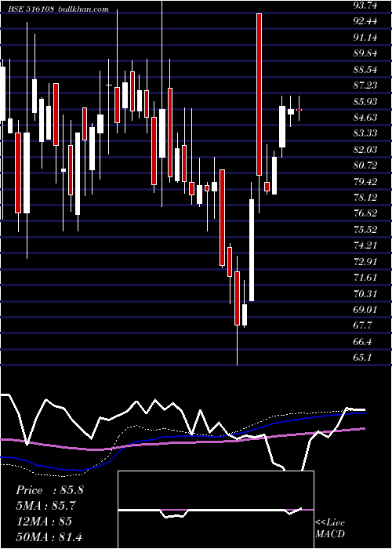Select the 82.03 price level
The height and width of the screenshot is (549, 392).
[365, 150]
